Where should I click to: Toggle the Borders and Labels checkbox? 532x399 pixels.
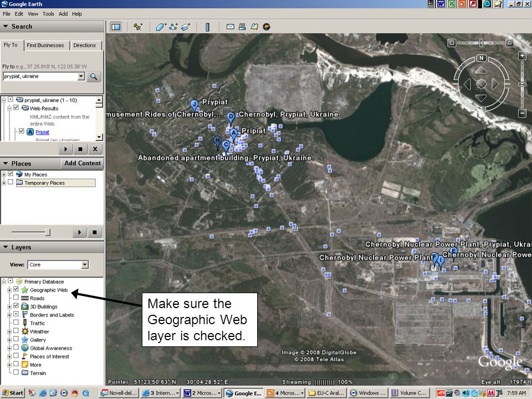16,315
